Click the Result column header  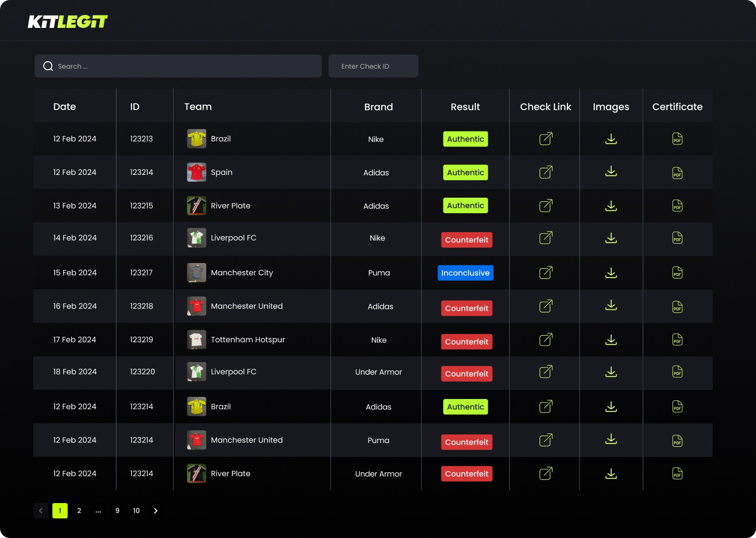pyautogui.click(x=465, y=107)
